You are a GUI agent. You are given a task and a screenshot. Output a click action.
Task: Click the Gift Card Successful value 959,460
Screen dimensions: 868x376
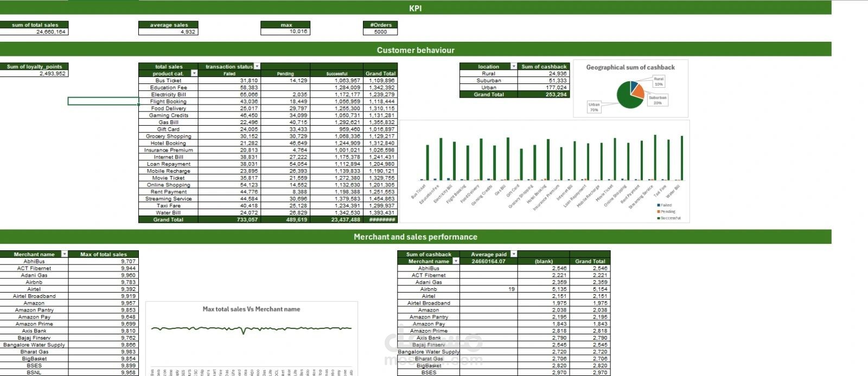[x=336, y=129]
